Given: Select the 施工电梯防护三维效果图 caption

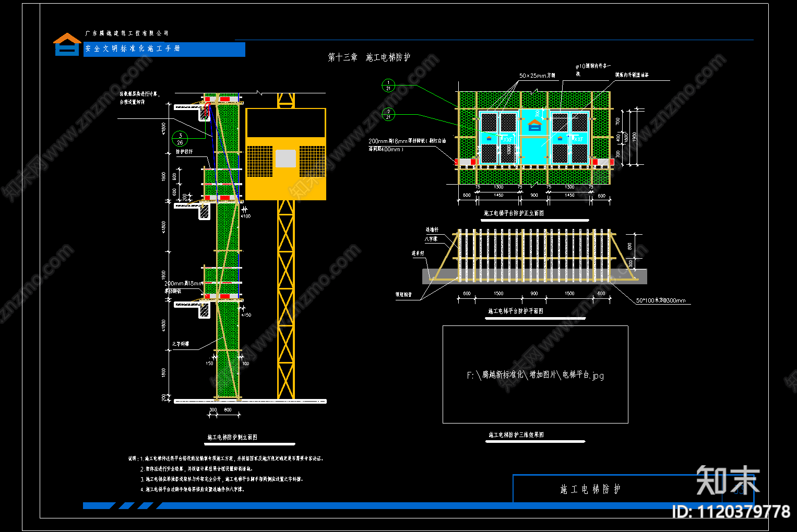Looking at the screenshot, I should tap(516, 434).
